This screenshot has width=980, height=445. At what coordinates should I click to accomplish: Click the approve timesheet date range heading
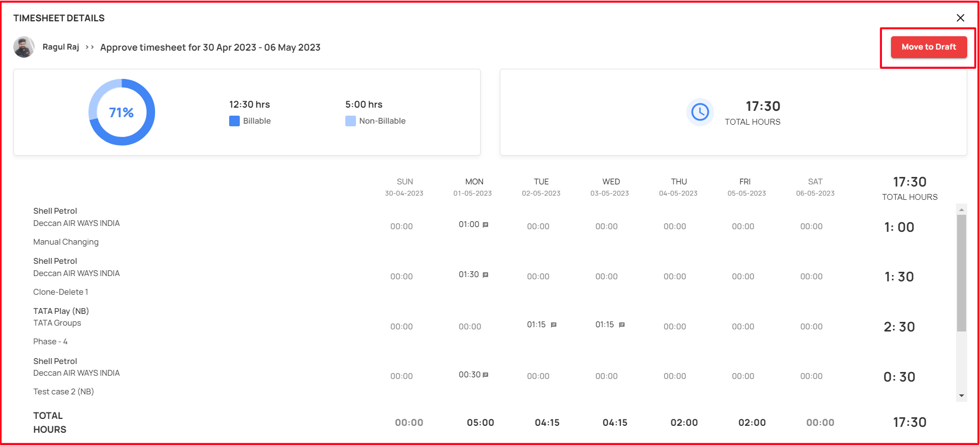210,47
